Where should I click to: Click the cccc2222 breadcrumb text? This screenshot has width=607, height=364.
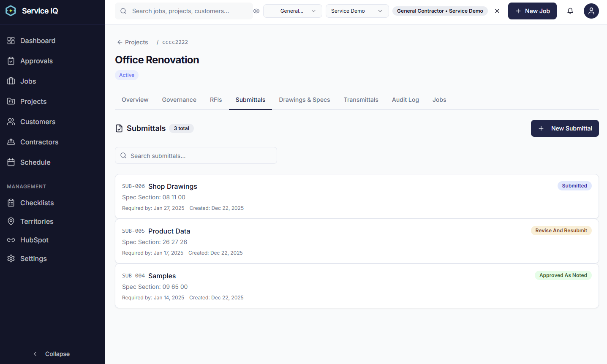[x=175, y=42]
